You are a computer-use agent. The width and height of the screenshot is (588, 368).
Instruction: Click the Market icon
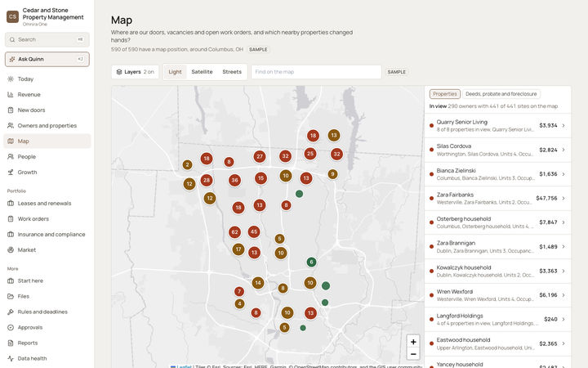point(11,249)
